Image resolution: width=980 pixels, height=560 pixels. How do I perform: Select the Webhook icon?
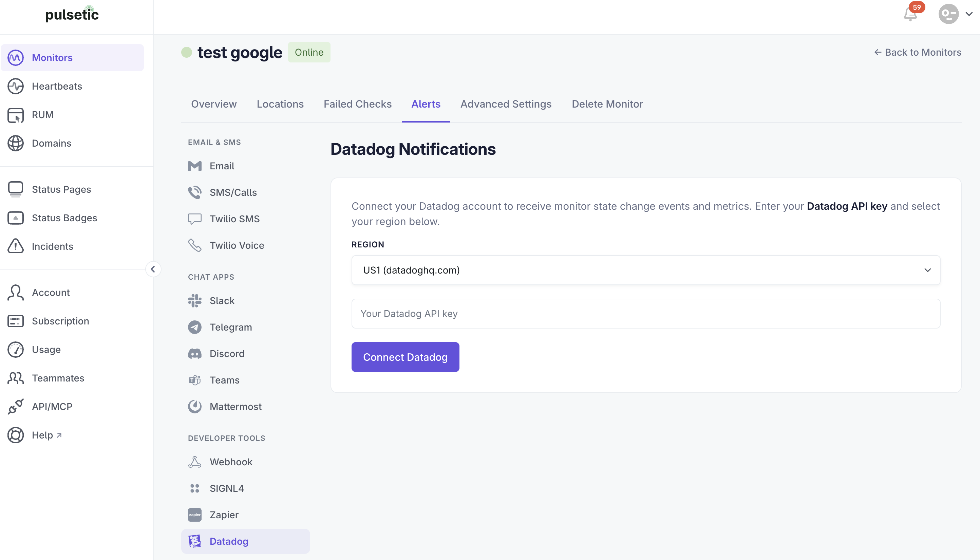[194, 462]
